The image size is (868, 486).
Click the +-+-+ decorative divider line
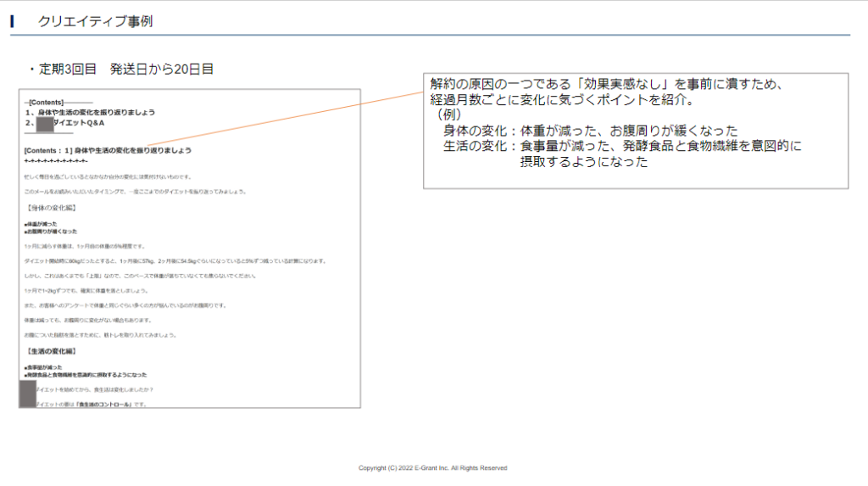(x=56, y=160)
